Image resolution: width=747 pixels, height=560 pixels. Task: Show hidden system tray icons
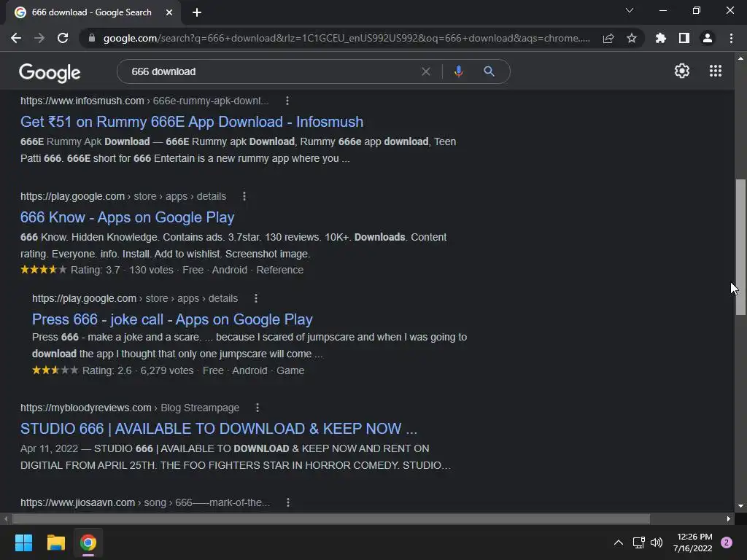[x=619, y=542]
